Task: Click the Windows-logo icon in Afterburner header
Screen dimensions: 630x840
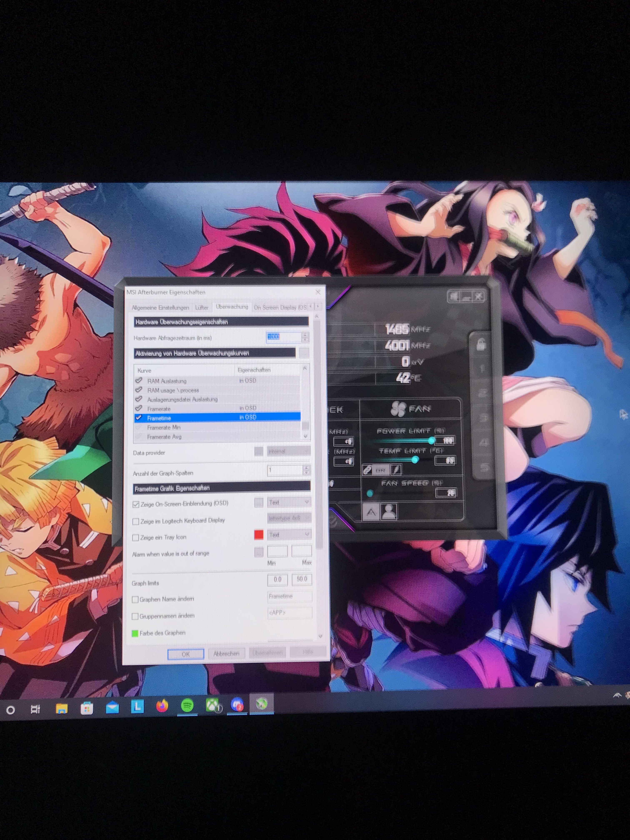Action: (454, 297)
